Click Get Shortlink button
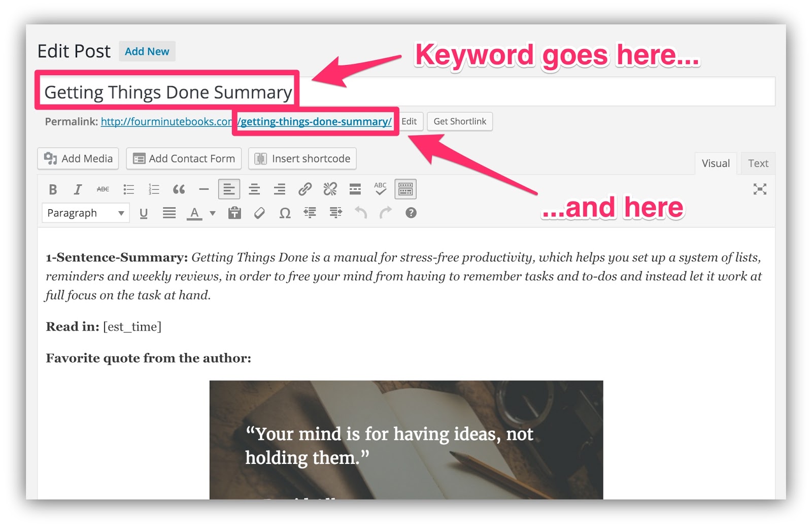The image size is (812, 527). pos(460,121)
